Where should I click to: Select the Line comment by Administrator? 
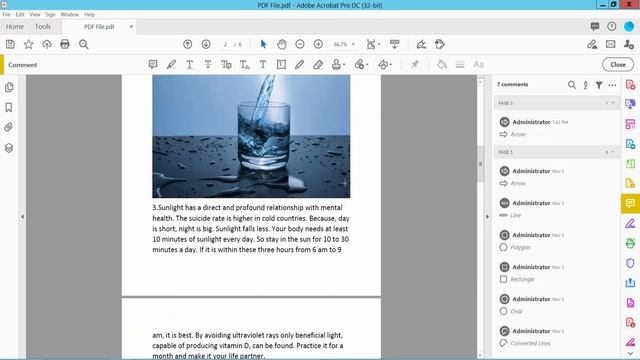click(556, 209)
